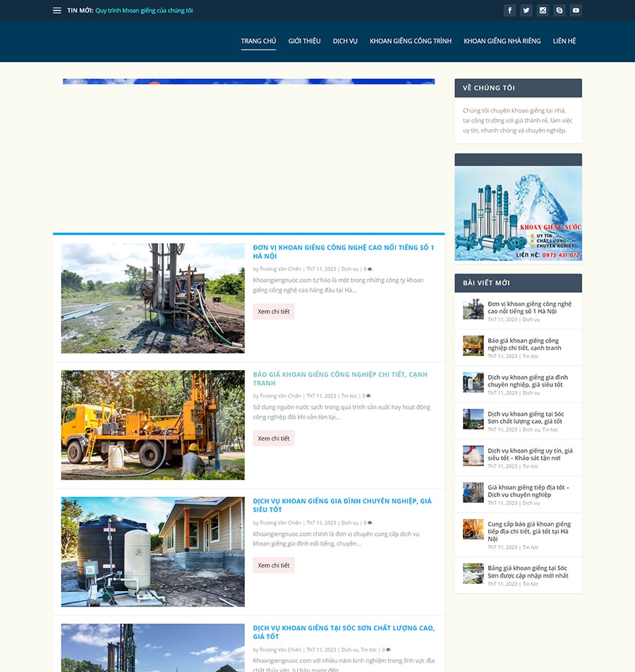
Task: Open sidebar post 'Dịch vụ khoan giếng gia đình'
Action: click(x=528, y=381)
